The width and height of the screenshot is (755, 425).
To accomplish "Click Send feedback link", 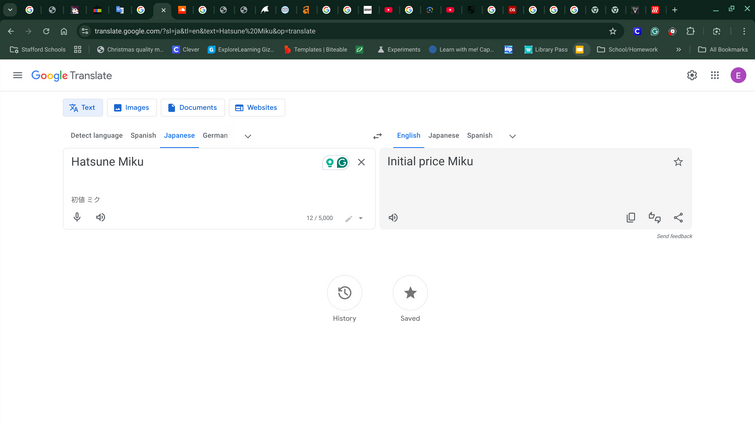I will (x=674, y=236).
